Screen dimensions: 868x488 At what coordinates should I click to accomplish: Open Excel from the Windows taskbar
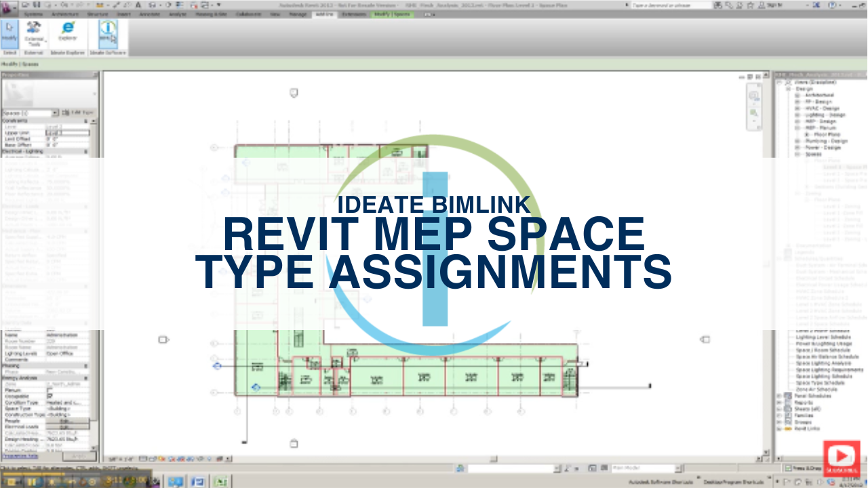(219, 481)
